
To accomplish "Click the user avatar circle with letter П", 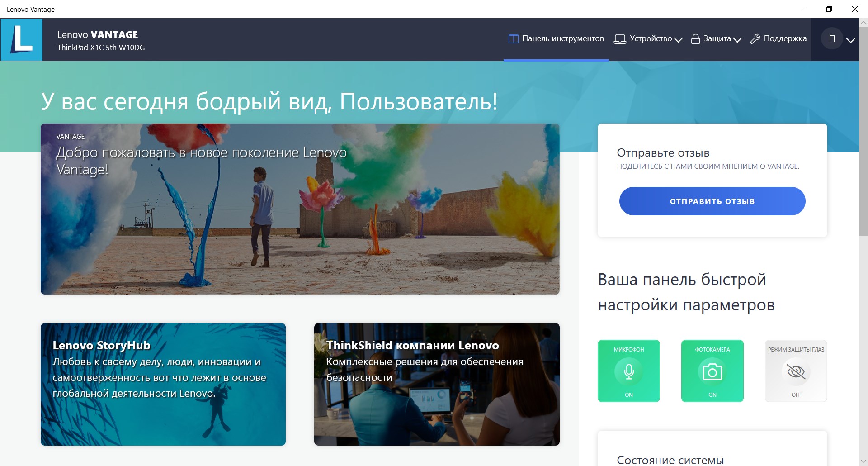I will [x=832, y=39].
